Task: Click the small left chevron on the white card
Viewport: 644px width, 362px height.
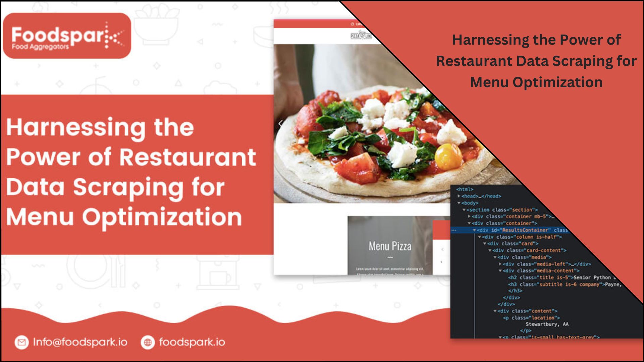Action: tap(442, 249)
